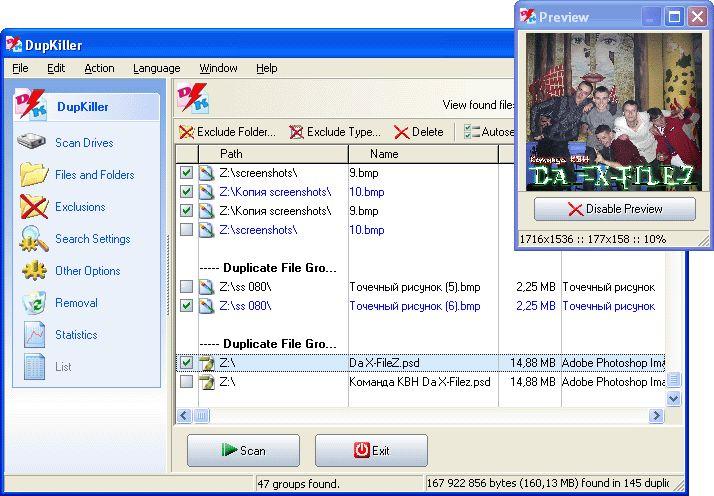714x496 pixels.
Task: Open Statistics label in sidebar
Action: coord(76,335)
